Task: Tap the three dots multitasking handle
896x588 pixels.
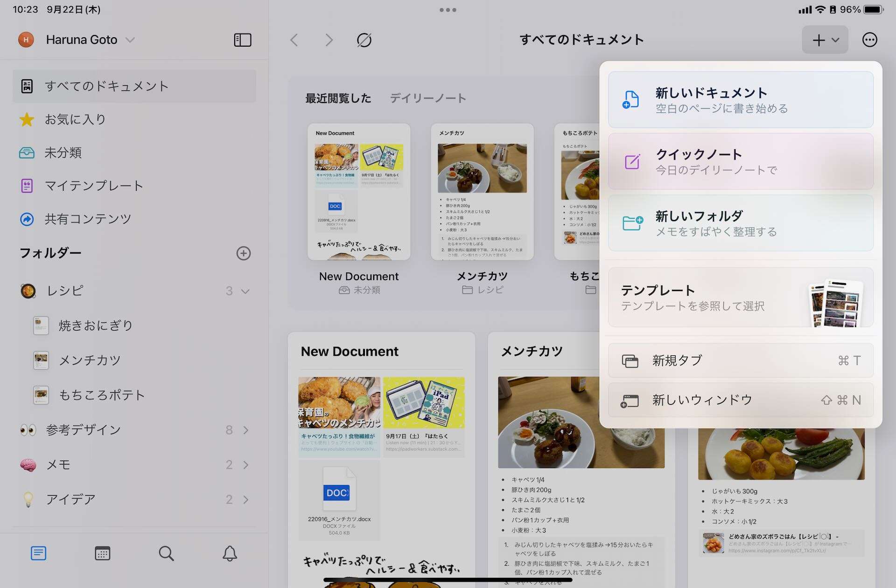Action: (448, 10)
